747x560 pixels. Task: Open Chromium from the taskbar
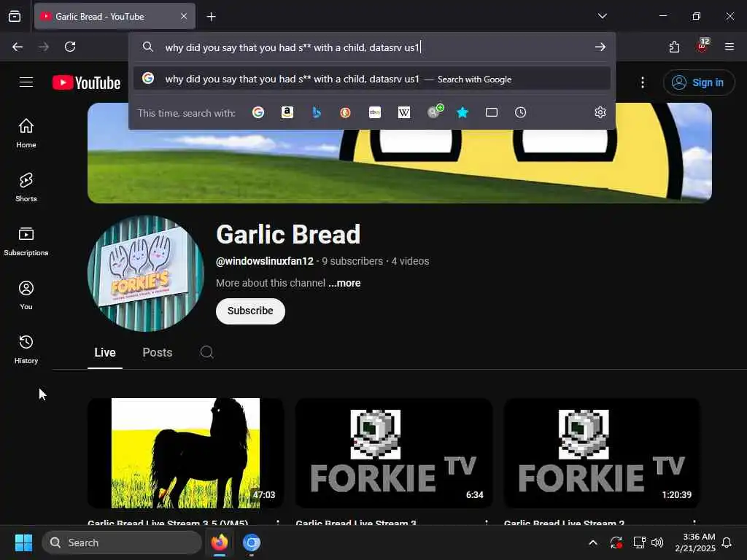pos(252,542)
